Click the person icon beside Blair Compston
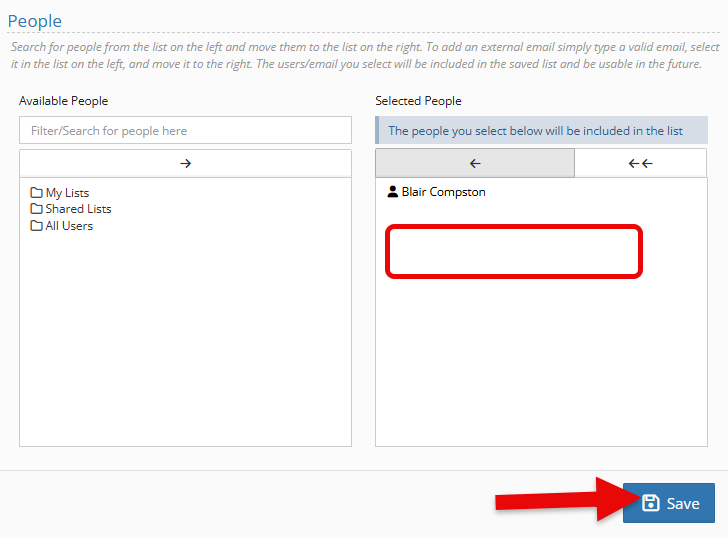The image size is (728, 538). click(x=393, y=192)
